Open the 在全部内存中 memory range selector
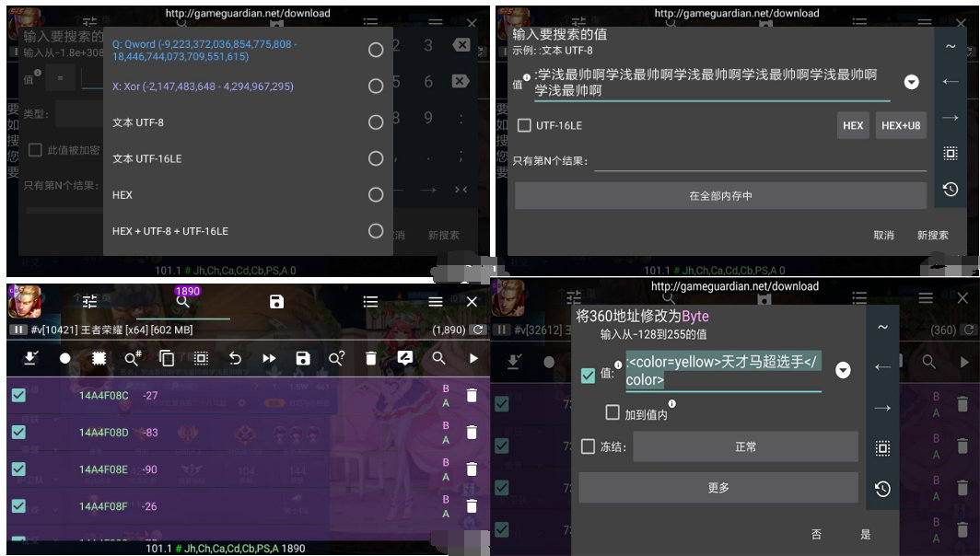The width and height of the screenshot is (980, 556). 720,196
